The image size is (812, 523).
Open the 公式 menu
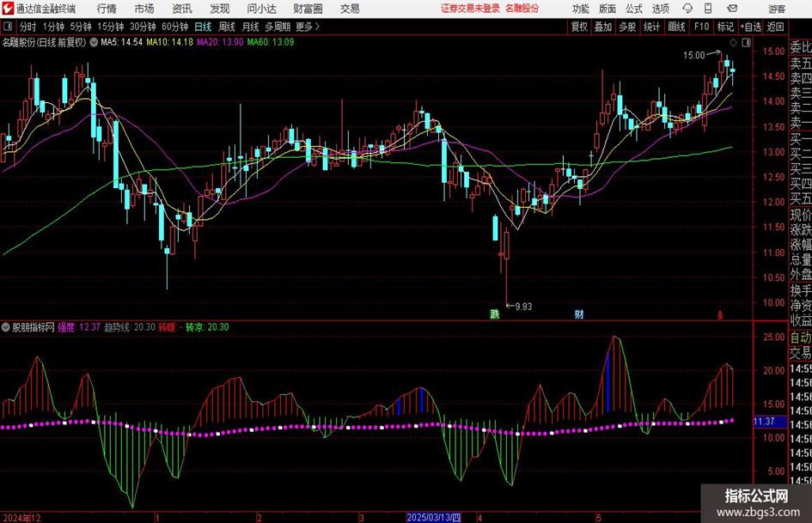pyautogui.click(x=633, y=9)
